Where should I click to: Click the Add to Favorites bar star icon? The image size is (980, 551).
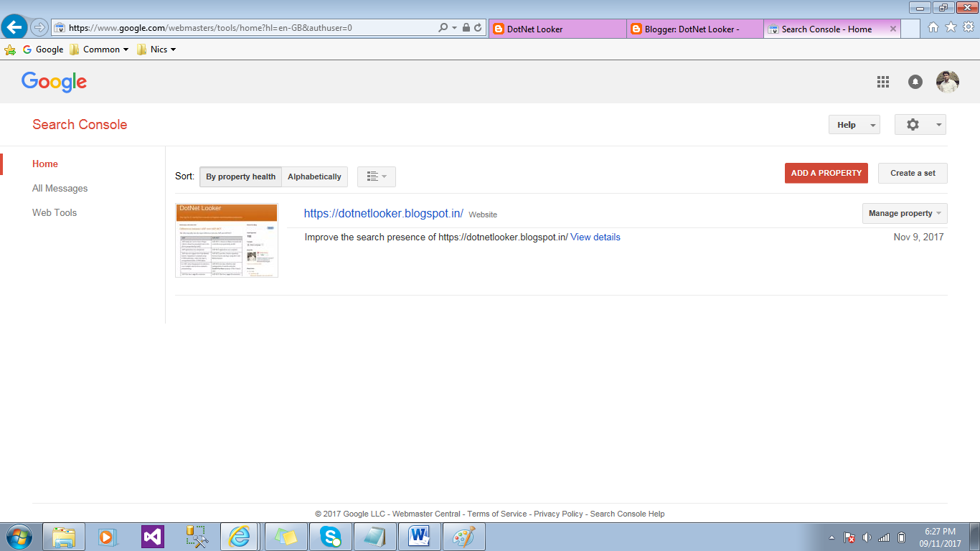[x=10, y=50]
